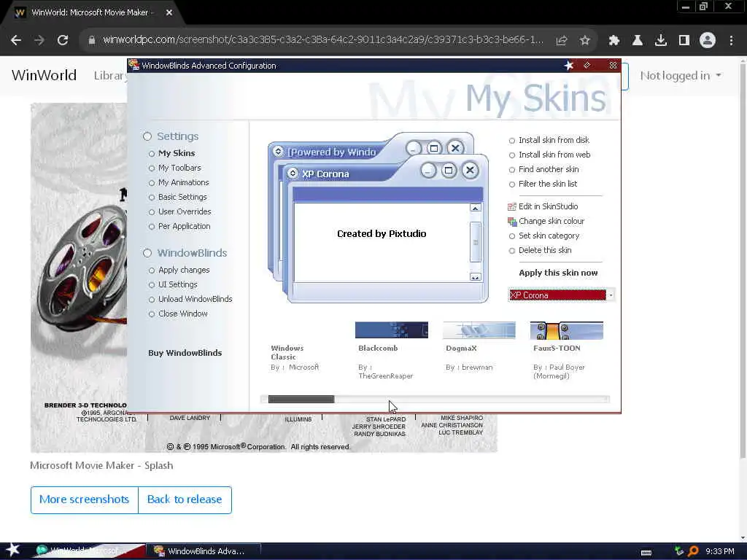Click the More screenshots button
This screenshot has width=747, height=560.
click(85, 500)
